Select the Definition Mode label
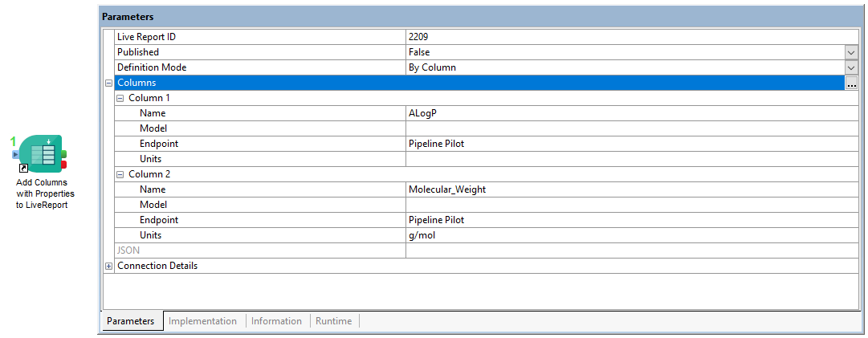The height and width of the screenshot is (338, 868). point(152,67)
